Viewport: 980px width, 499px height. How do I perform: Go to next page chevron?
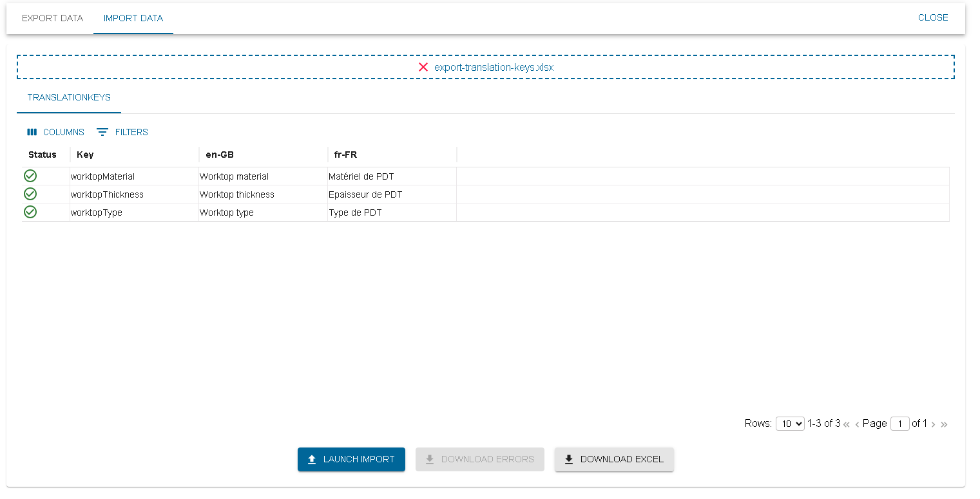933,424
